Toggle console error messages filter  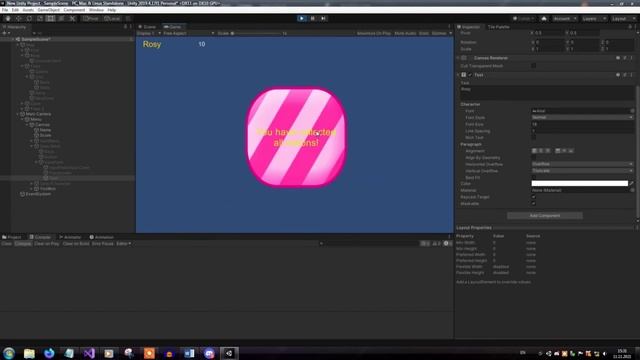(448, 244)
